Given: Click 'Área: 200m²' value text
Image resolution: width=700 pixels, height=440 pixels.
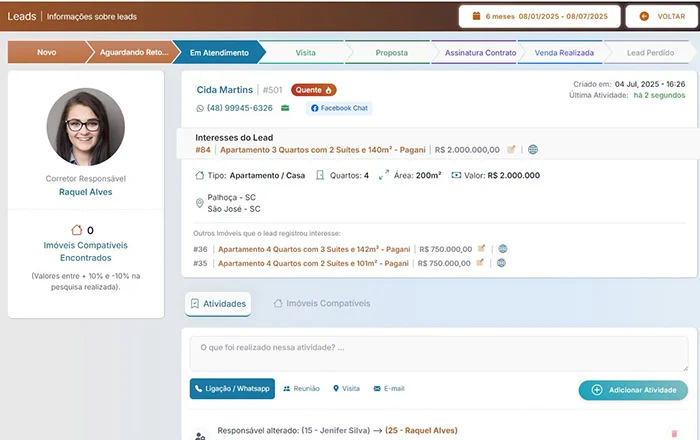Looking at the screenshot, I should click(417, 175).
